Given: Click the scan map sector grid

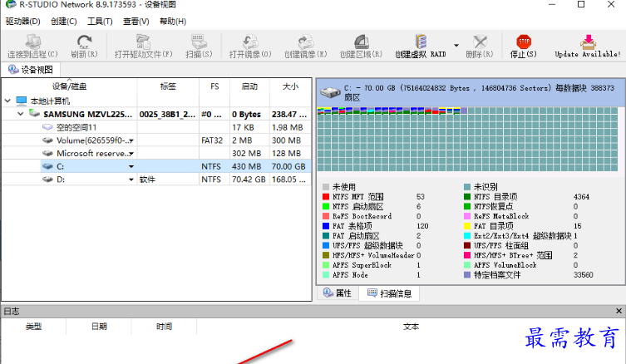Looking at the screenshot, I should point(467,139).
